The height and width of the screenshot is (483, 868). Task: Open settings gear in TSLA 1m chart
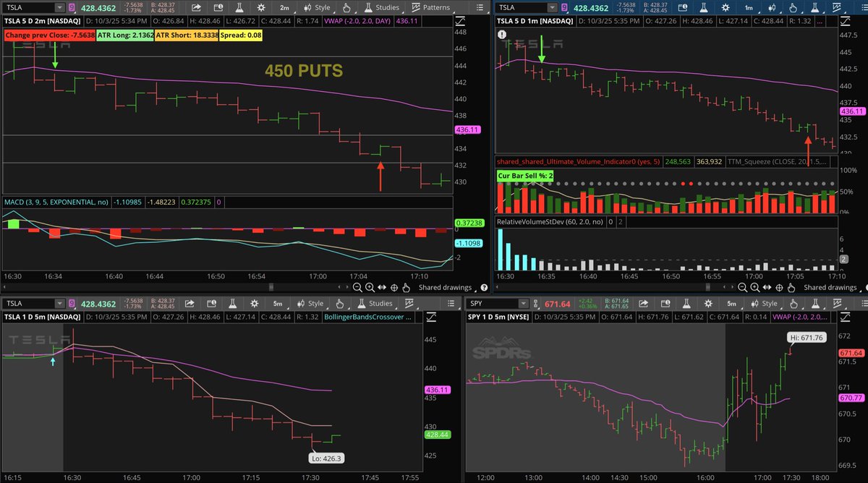pos(725,7)
